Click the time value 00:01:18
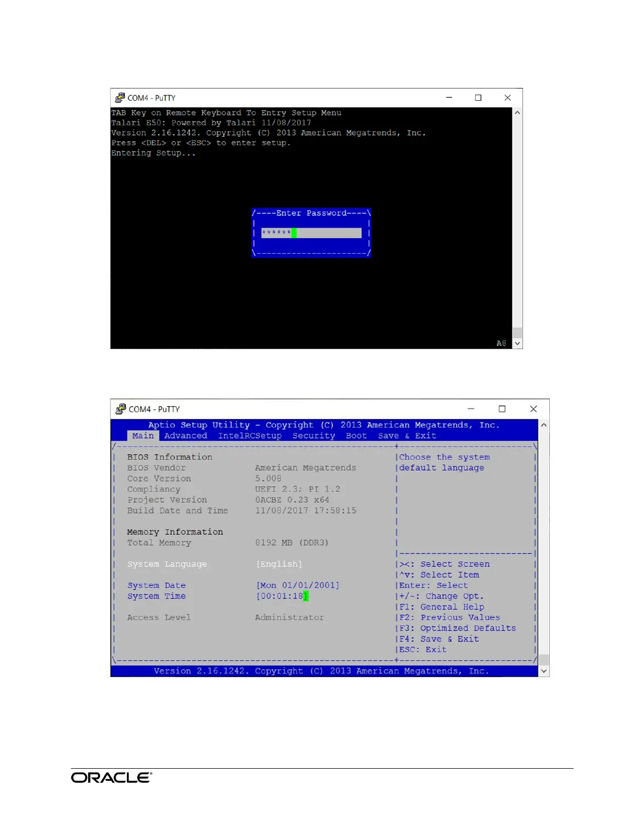 coord(282,596)
